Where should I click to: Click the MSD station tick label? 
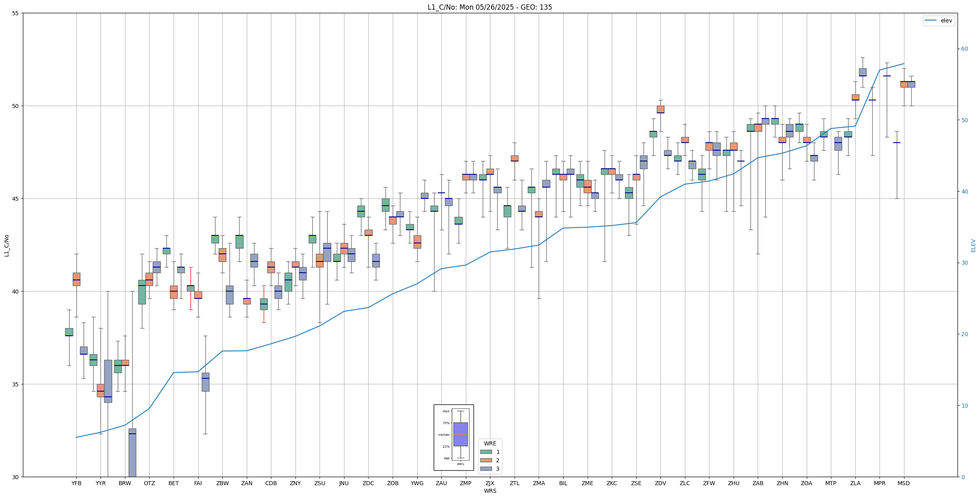click(x=904, y=483)
